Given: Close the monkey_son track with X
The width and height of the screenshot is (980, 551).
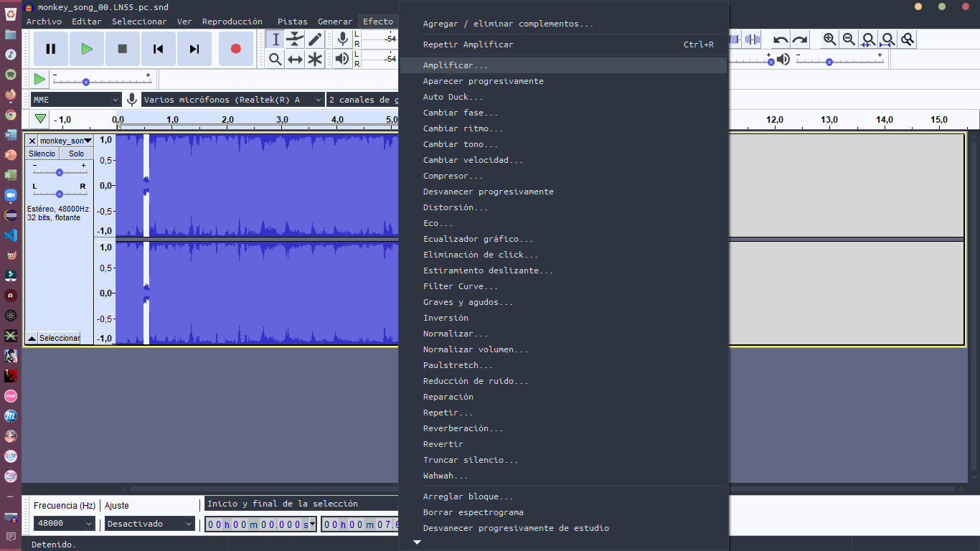Looking at the screenshot, I should 32,141.
